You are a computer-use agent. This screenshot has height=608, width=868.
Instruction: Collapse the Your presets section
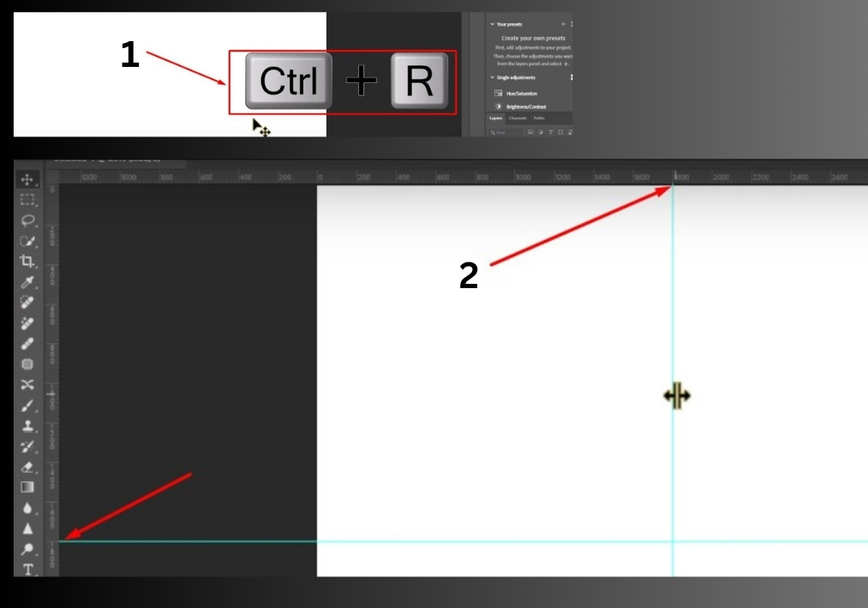492,24
